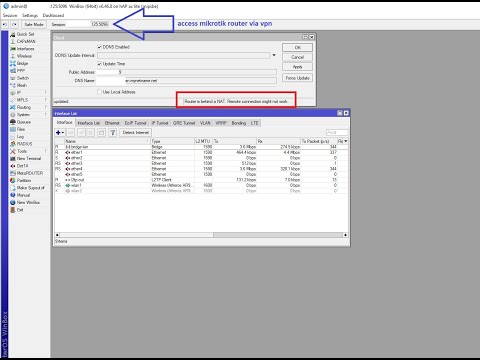The height and width of the screenshot is (360, 480).
Task: Open the column selector dropdown in the table header
Action: pyautogui.click(x=346, y=141)
